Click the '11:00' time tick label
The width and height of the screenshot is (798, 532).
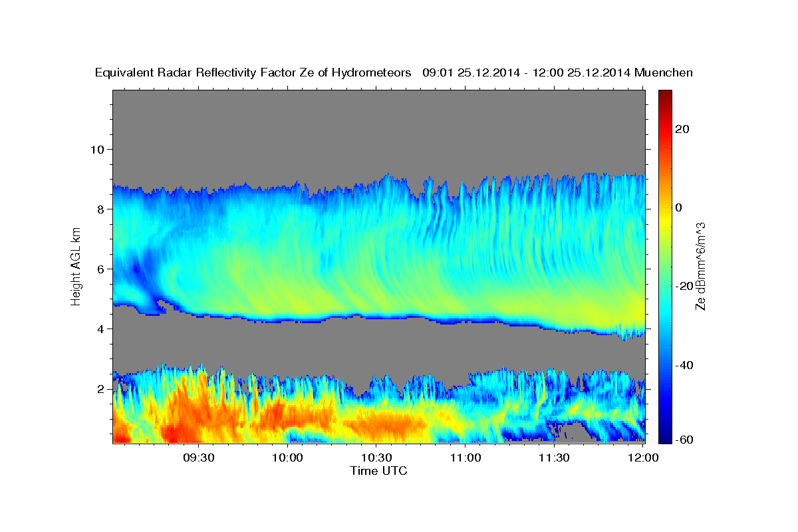coord(465,458)
